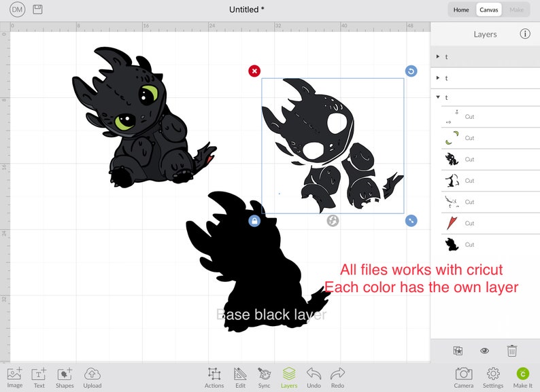
Task: Toggle the Layers panel button
Action: point(289,378)
